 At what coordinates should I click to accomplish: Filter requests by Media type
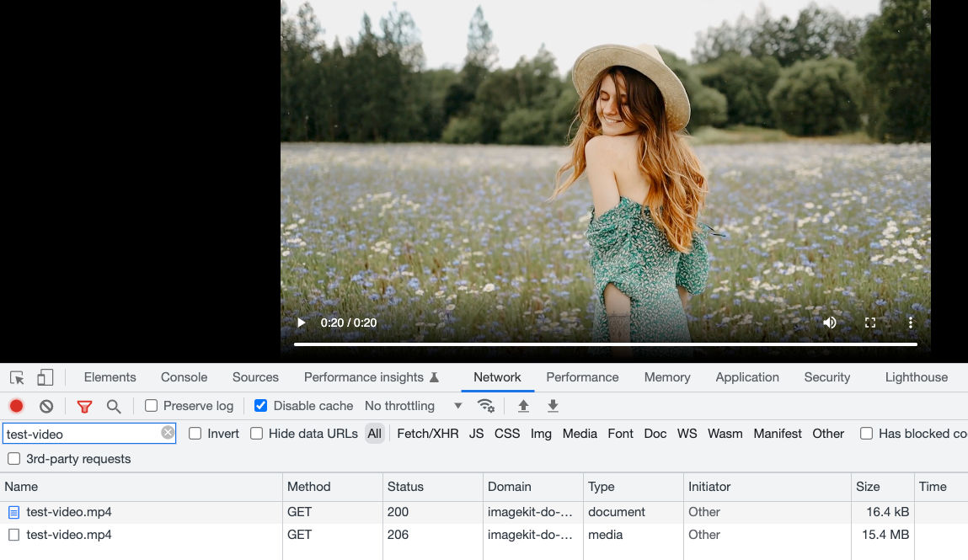[x=580, y=434]
